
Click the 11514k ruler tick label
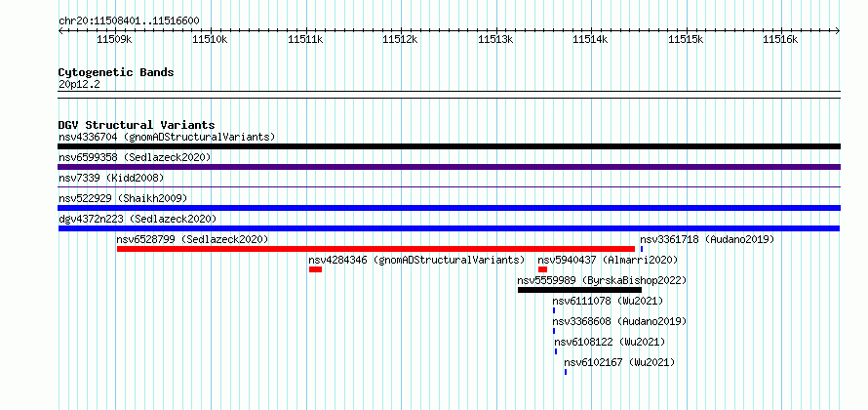(x=590, y=39)
